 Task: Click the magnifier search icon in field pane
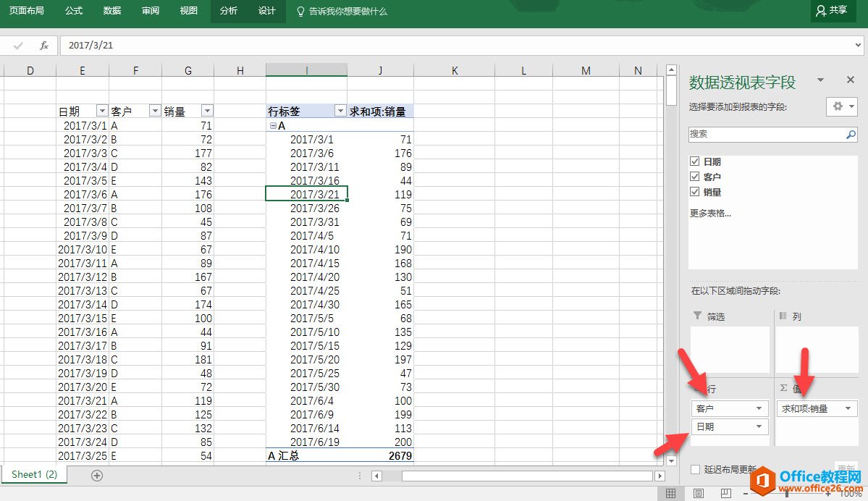[851, 134]
